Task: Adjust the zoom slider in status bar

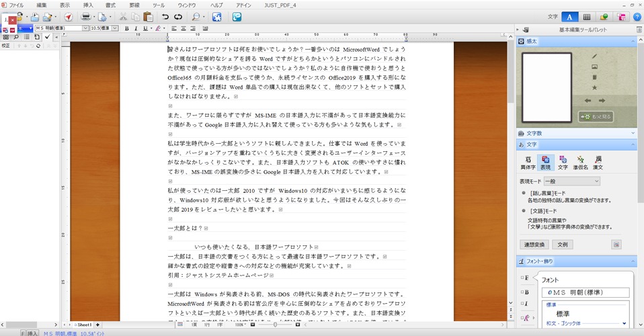Action: click(275, 325)
